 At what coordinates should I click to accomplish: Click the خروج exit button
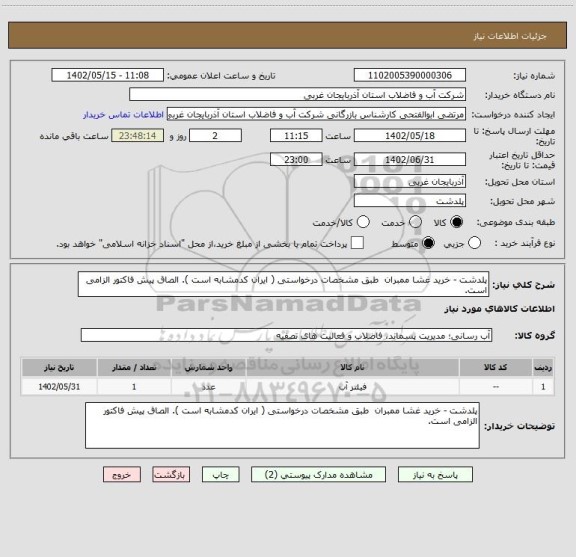122,475
